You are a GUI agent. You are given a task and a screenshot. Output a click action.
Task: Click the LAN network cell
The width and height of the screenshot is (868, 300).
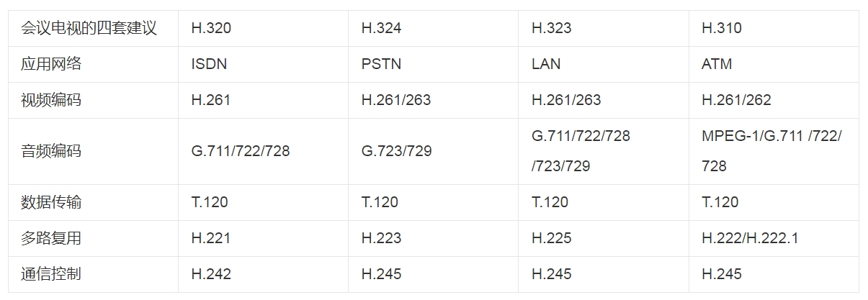pyautogui.click(x=546, y=64)
